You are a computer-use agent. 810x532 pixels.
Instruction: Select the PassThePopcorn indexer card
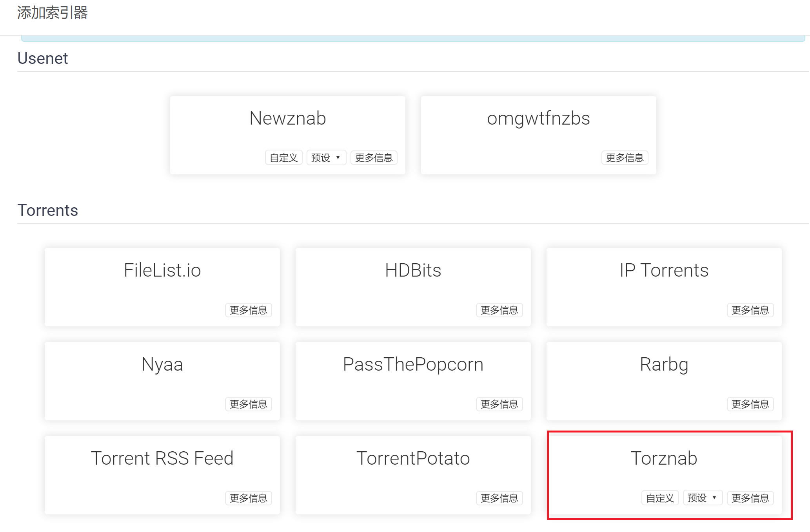(x=413, y=381)
